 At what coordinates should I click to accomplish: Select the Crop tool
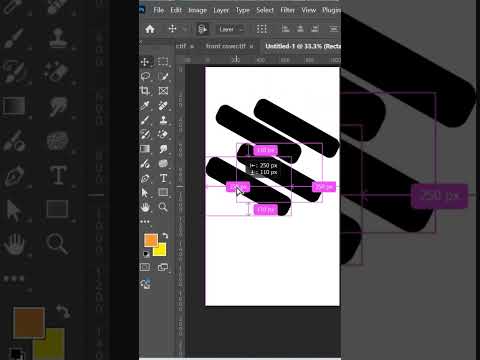[145, 91]
